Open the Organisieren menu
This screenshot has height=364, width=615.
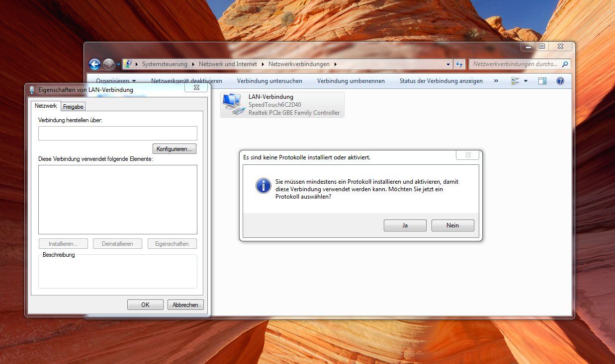pos(116,81)
